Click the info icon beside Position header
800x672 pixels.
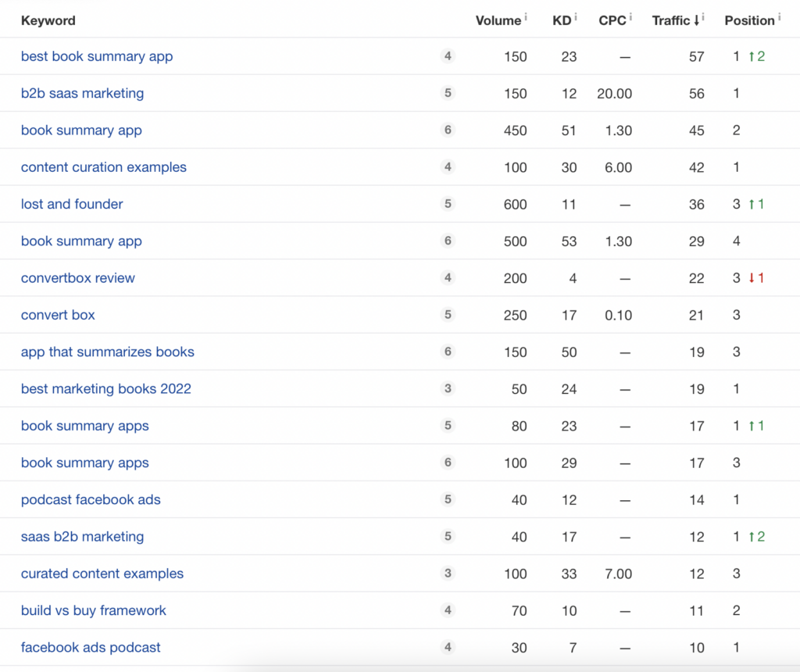point(779,17)
